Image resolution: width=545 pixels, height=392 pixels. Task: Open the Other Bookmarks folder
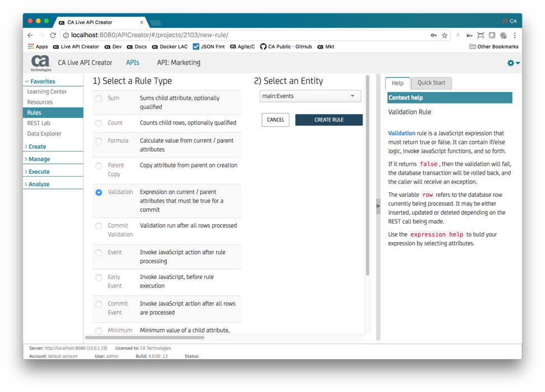[x=494, y=46]
